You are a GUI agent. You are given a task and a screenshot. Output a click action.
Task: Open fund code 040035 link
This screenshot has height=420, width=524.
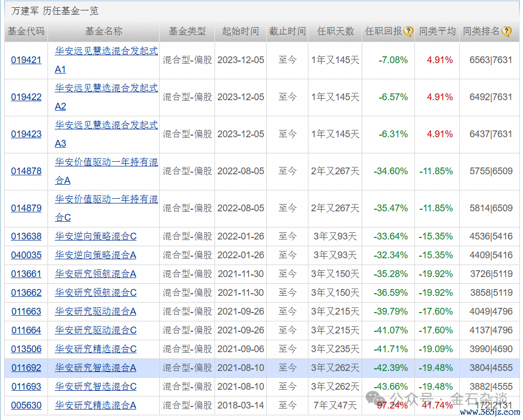point(26,255)
